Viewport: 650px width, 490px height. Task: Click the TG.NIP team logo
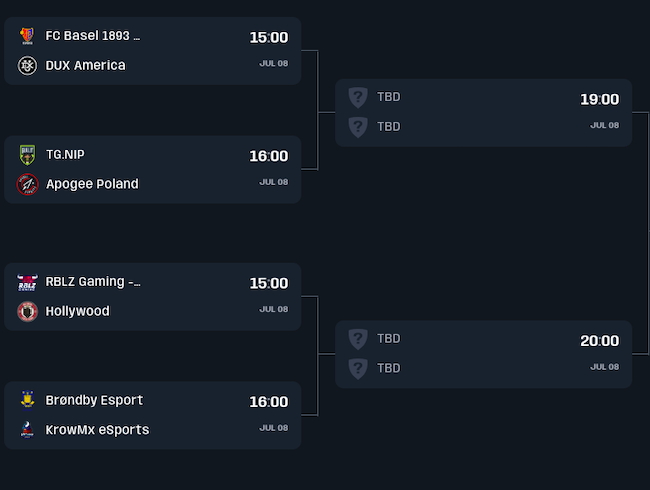[27, 155]
